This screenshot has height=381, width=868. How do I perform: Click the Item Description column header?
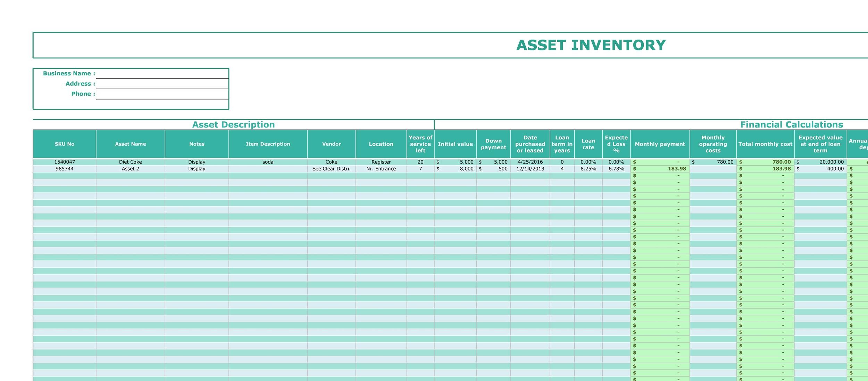[268, 144]
